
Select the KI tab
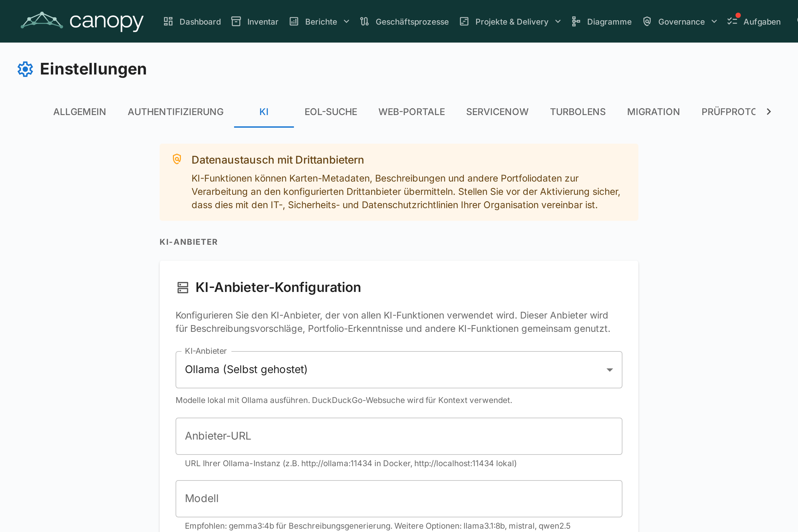264,112
